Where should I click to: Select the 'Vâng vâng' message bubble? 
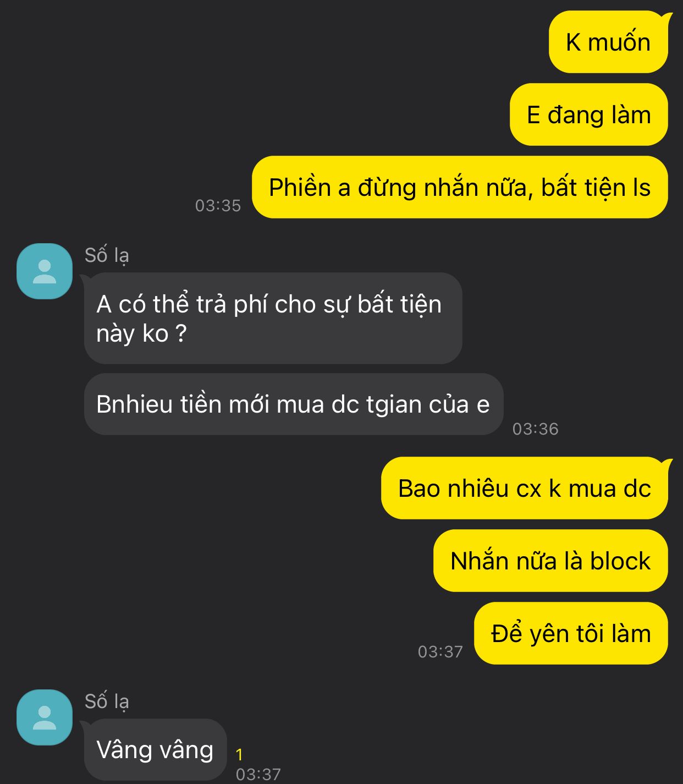(155, 750)
